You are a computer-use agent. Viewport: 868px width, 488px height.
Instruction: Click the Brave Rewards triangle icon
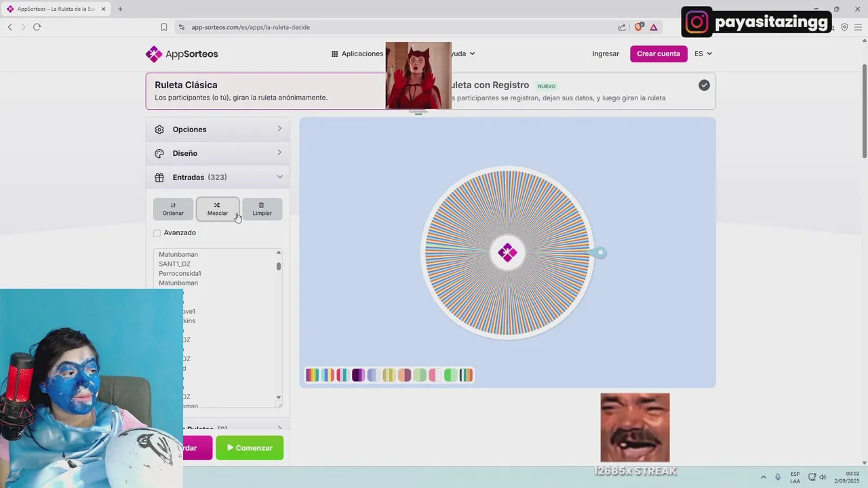(654, 27)
